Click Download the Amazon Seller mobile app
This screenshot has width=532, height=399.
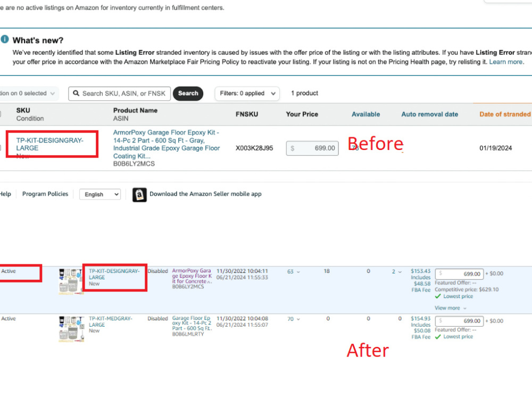pyautogui.click(x=205, y=194)
